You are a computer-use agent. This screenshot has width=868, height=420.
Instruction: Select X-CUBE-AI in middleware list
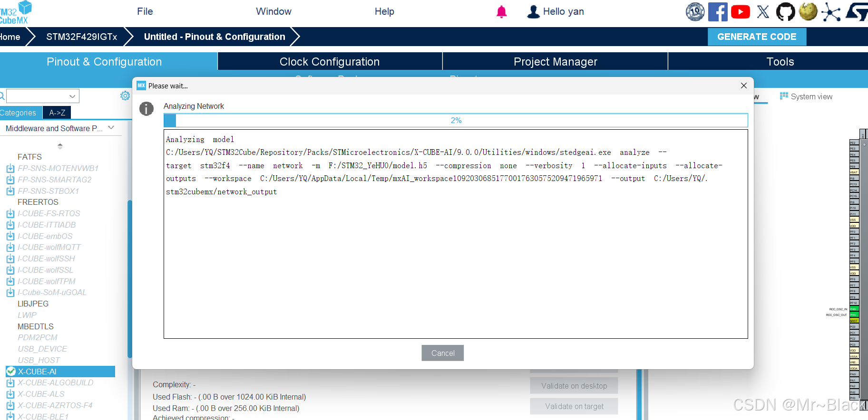60,372
